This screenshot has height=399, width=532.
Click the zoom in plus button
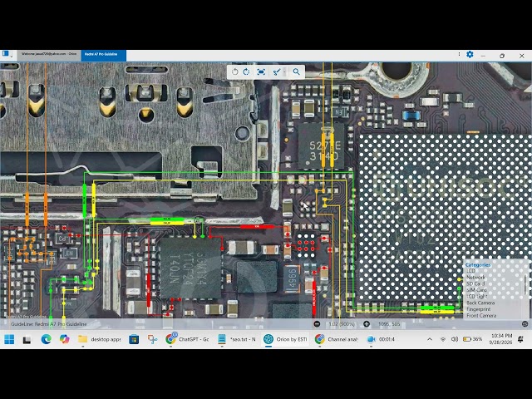tap(367, 324)
